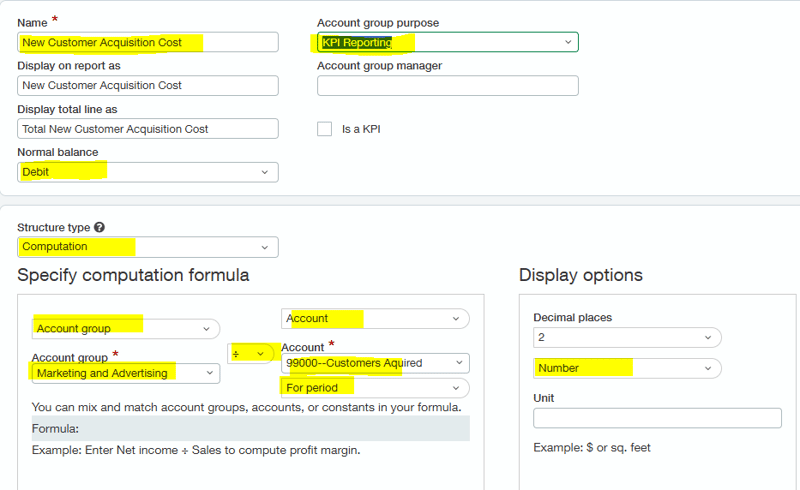Open the right operand type Account dropdown
The width and height of the screenshot is (800, 490).
pos(375,318)
